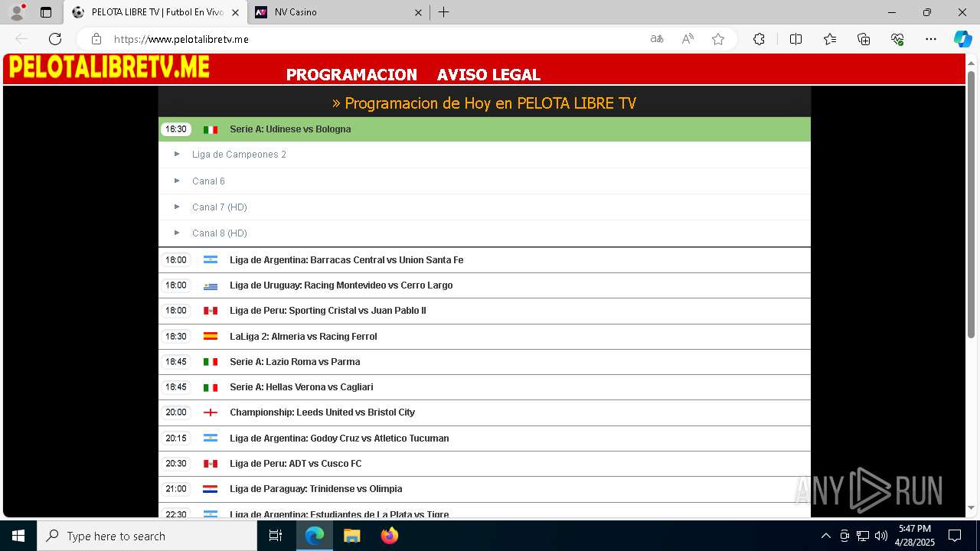Open Windows Start menu
This screenshot has width=980, height=551.
[18, 536]
